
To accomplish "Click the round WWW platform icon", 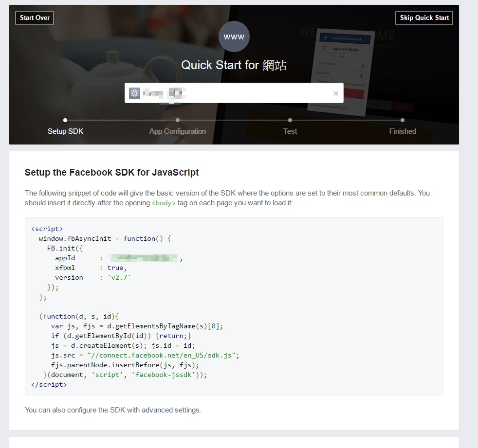I will (x=234, y=36).
